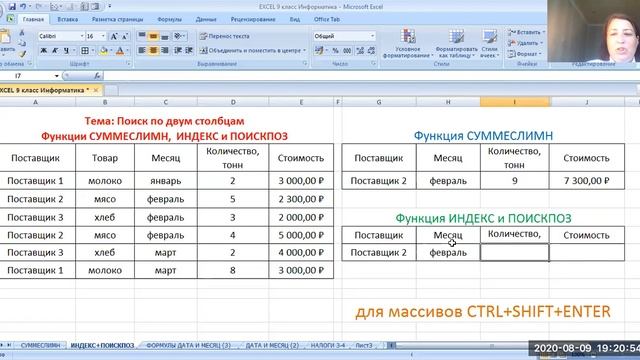The image size is (640, 360).
Task: Toggle middle vertical alignment
Action: point(153,36)
